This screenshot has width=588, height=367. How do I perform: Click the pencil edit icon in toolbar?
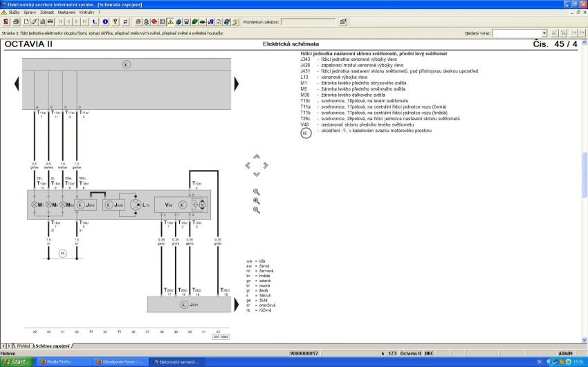(34, 21)
